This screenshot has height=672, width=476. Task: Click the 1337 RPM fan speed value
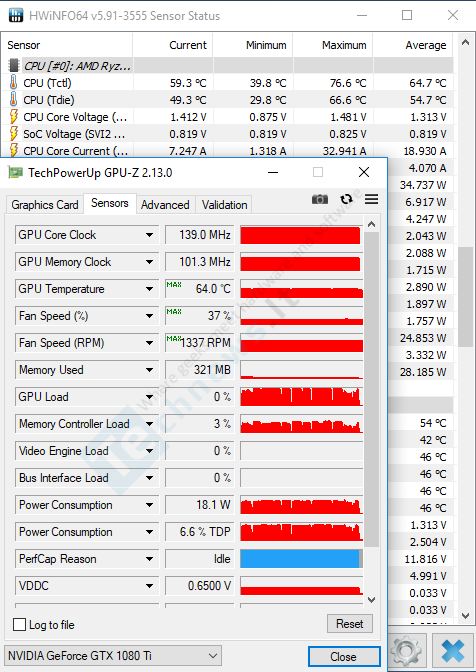[200, 343]
